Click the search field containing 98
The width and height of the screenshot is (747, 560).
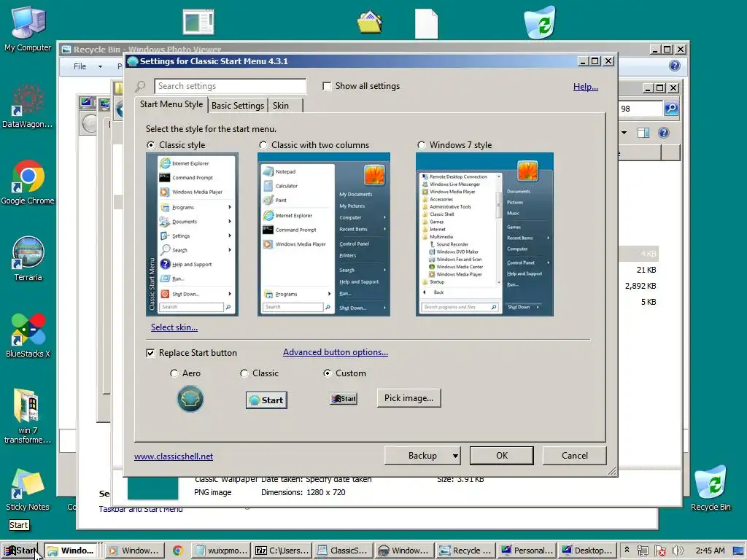pos(640,109)
